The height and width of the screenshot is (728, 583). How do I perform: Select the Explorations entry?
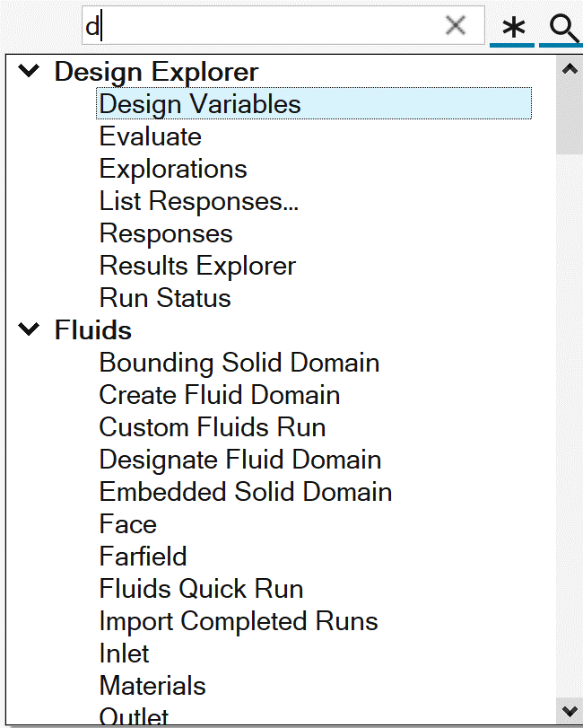tap(173, 169)
